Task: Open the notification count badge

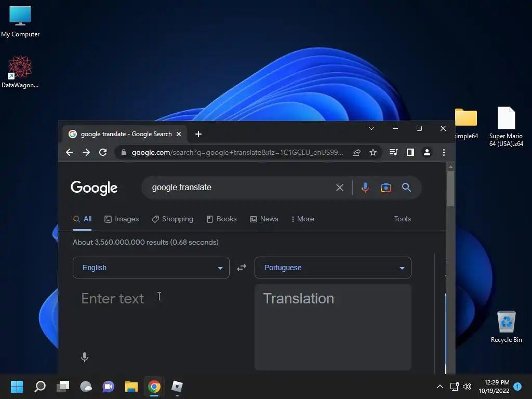Action: coord(517,387)
